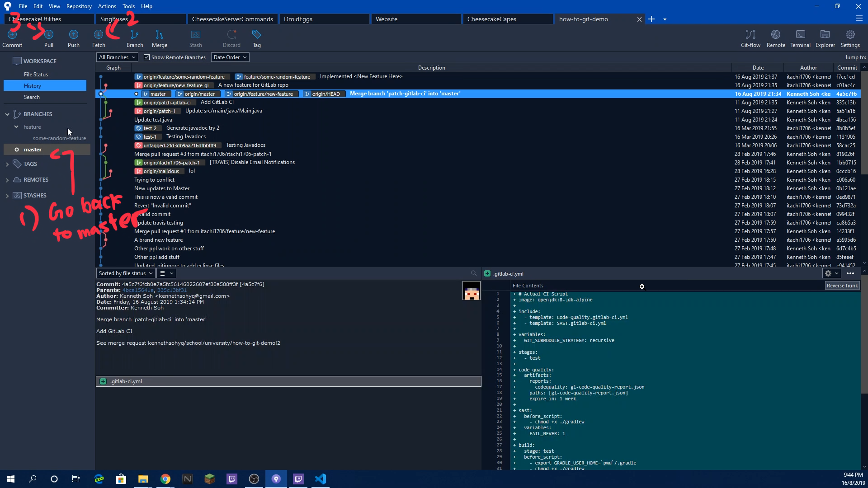Open Visual Studio Code from taskbar
This screenshot has width=868, height=488.
click(321, 479)
